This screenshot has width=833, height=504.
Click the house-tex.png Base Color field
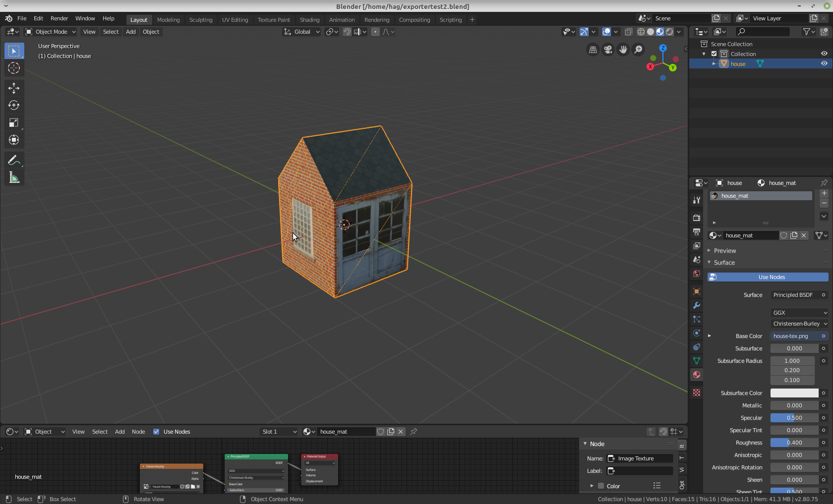coord(794,336)
